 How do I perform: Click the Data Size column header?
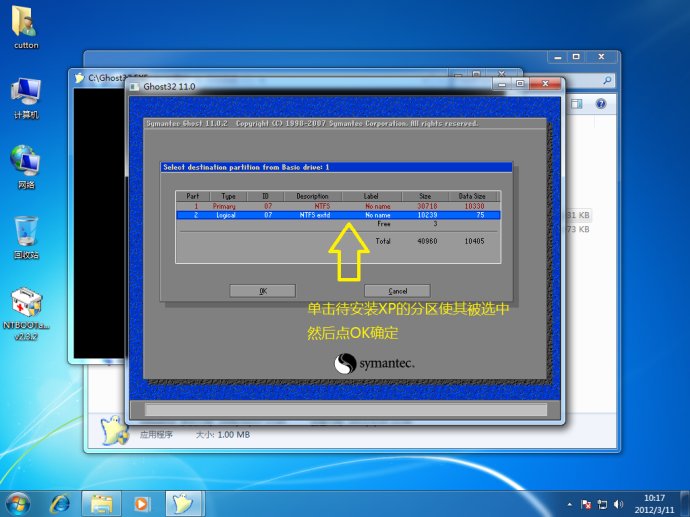point(473,196)
